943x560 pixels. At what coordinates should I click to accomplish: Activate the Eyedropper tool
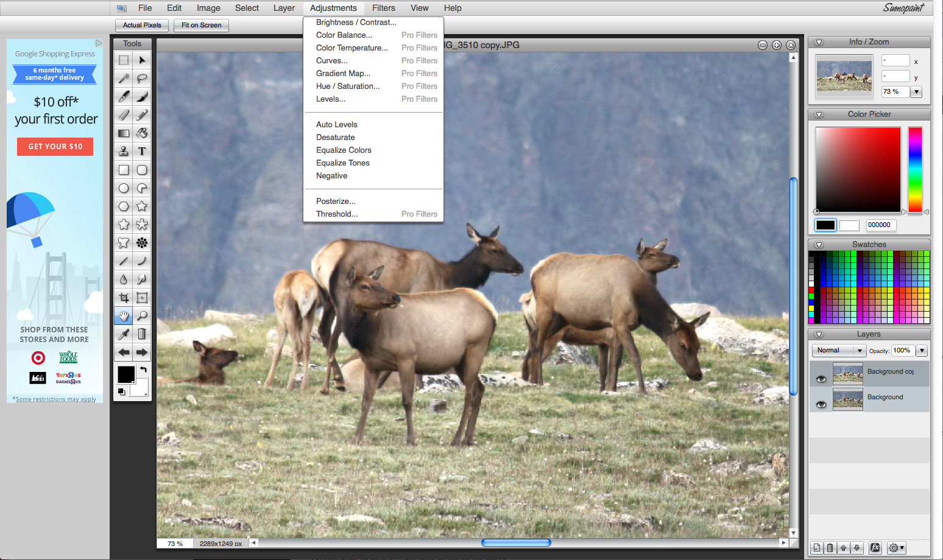pos(124,334)
